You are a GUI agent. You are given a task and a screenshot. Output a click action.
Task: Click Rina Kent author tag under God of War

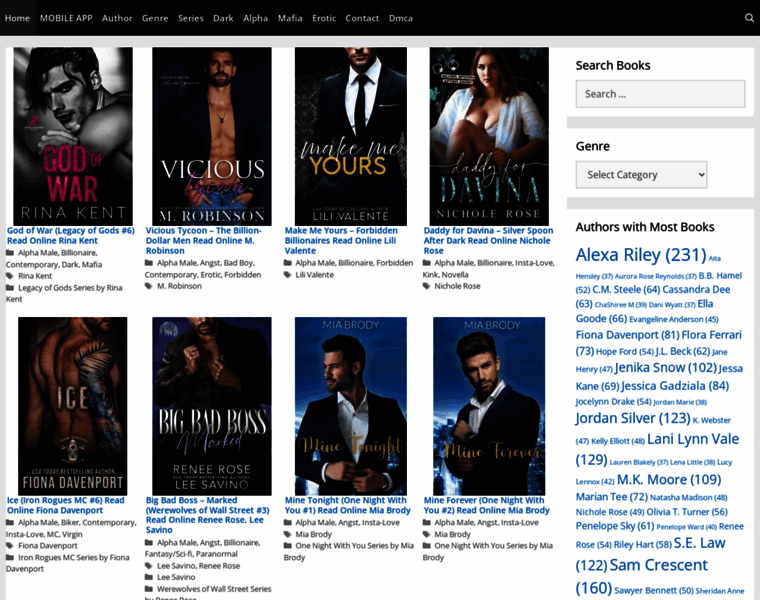[x=35, y=275]
